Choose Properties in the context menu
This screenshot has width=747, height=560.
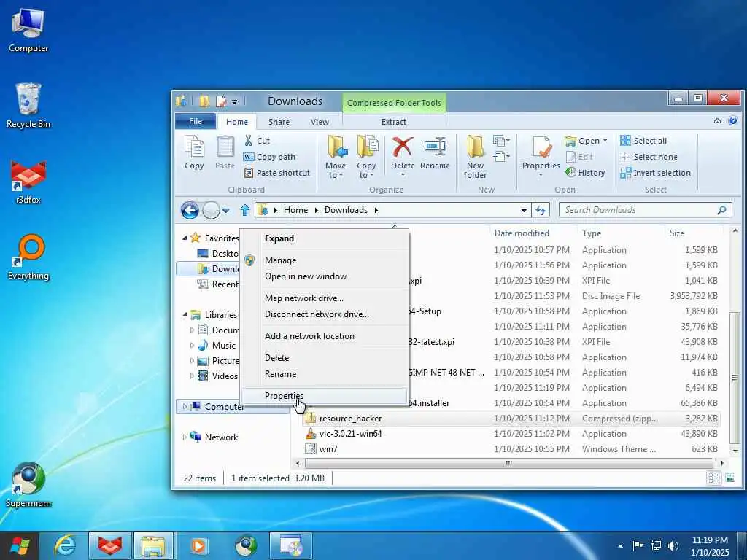324,396
